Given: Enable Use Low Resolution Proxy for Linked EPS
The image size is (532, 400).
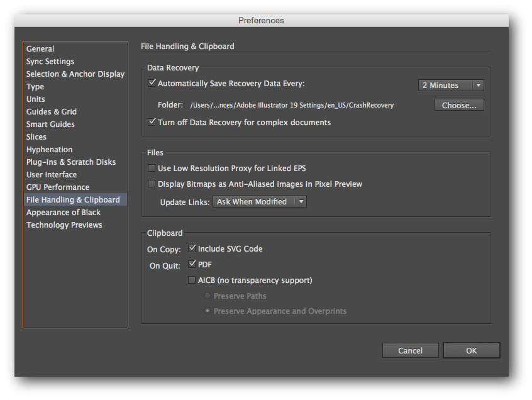Looking at the screenshot, I should [x=152, y=168].
